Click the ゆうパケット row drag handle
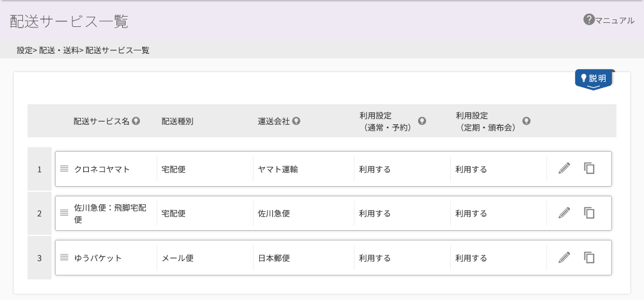644x300 pixels. pyautogui.click(x=64, y=258)
